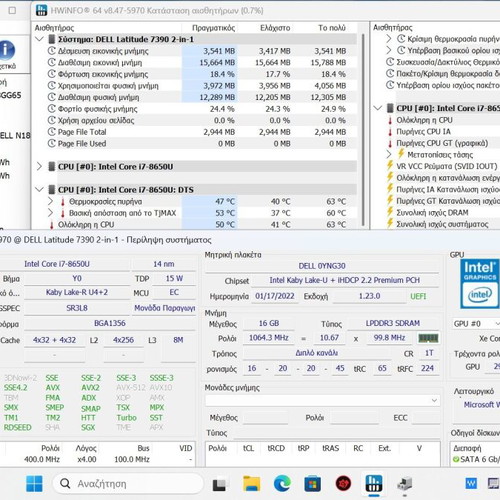Expand the Κρίσιμη θερμοκρασία πυρήνα row
The image size is (500, 500).
389,39
